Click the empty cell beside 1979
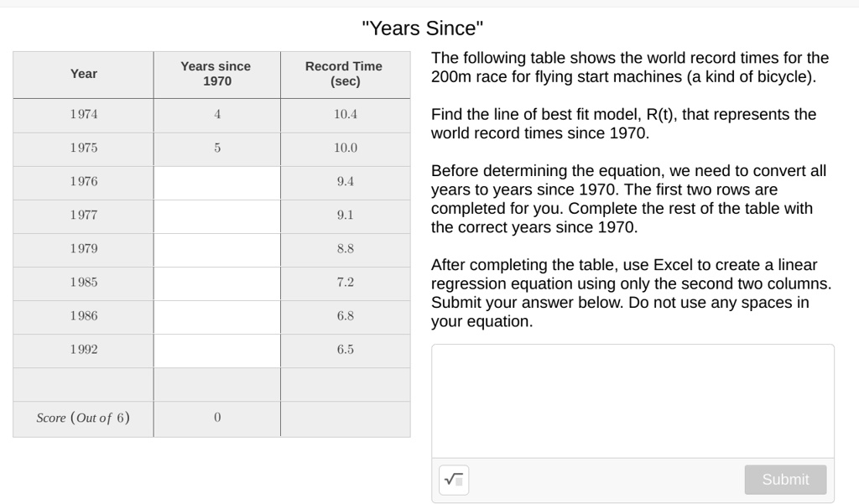 click(215, 249)
